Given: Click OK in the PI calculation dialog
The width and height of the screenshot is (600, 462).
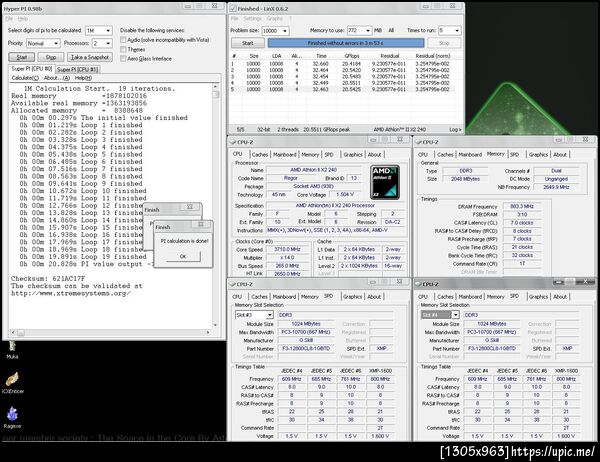Looking at the screenshot, I should 183,256.
